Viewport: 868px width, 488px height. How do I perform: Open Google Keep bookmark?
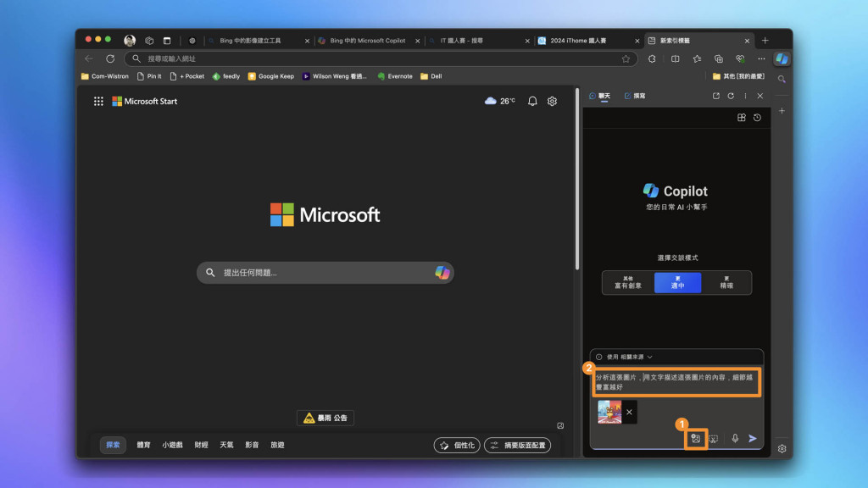tap(270, 76)
